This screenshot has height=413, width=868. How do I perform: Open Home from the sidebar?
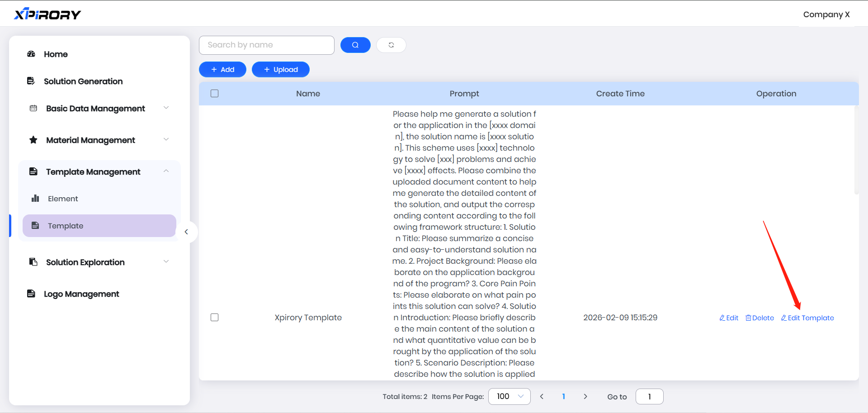point(56,54)
